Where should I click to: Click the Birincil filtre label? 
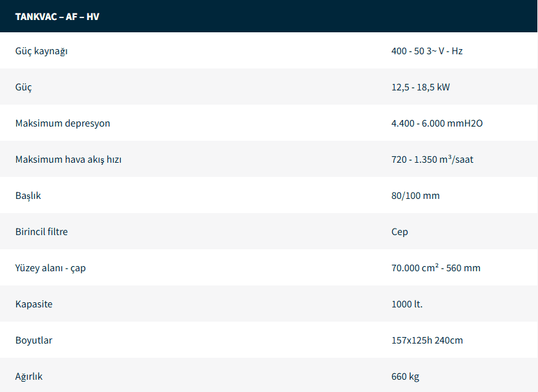point(41,231)
